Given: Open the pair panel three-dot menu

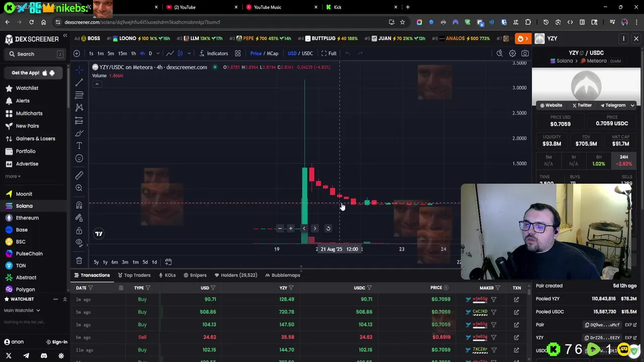Looking at the screenshot, I should click(623, 39).
